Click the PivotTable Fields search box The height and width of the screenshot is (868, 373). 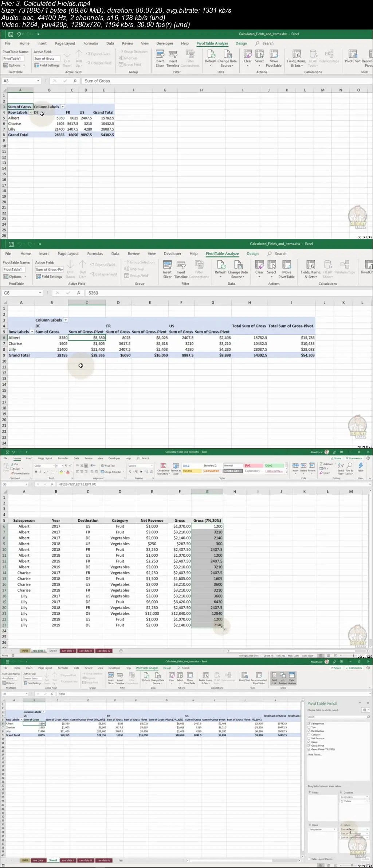tap(338, 717)
